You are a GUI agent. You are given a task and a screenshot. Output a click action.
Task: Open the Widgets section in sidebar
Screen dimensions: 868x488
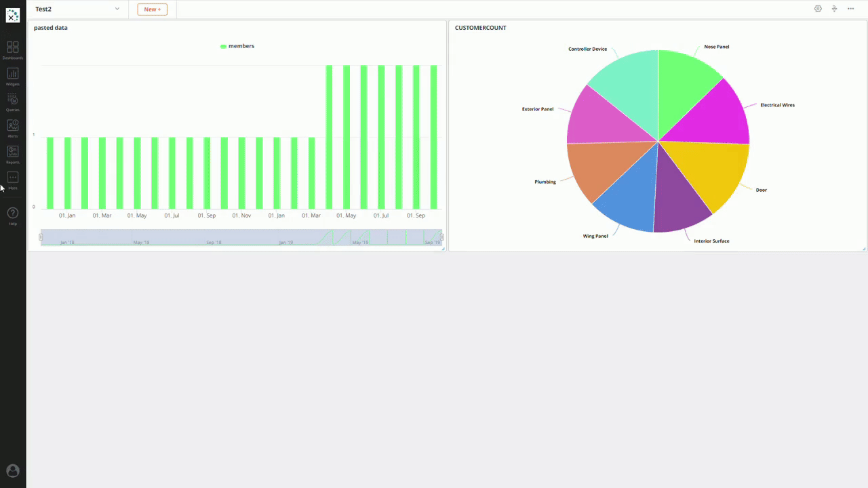[13, 75]
